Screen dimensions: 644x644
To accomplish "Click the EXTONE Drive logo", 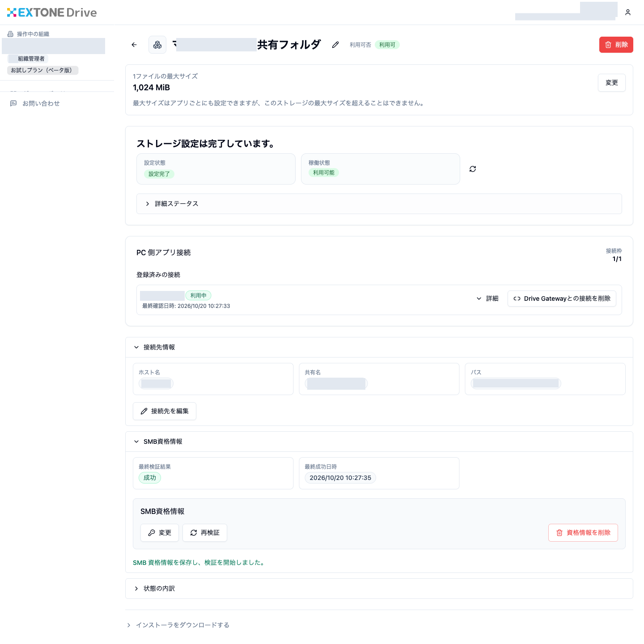I will [x=52, y=13].
